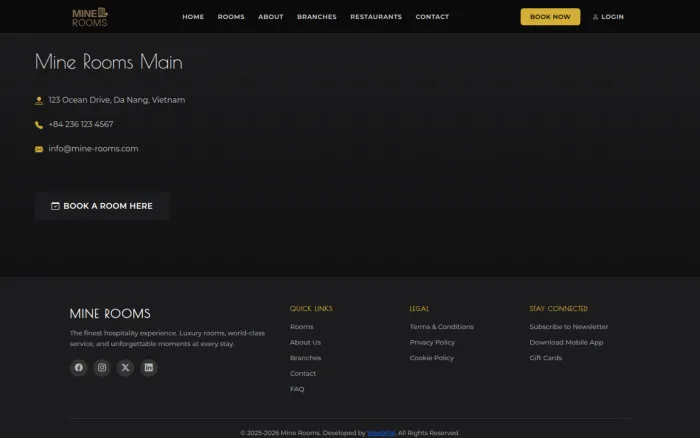Click the yellow Book Now button

550,17
